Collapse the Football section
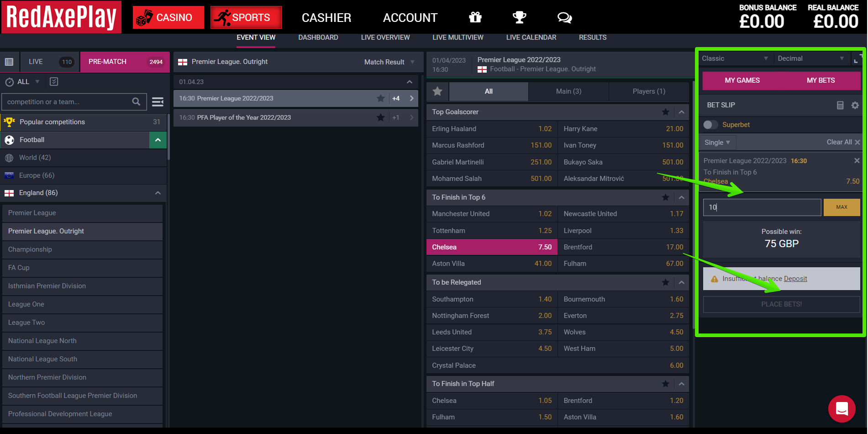This screenshot has height=434, width=868. [158, 140]
